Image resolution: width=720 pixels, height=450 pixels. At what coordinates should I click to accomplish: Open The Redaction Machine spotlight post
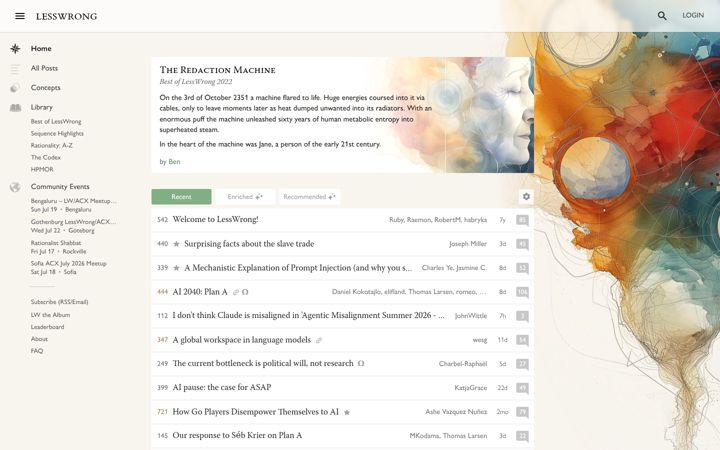point(217,70)
